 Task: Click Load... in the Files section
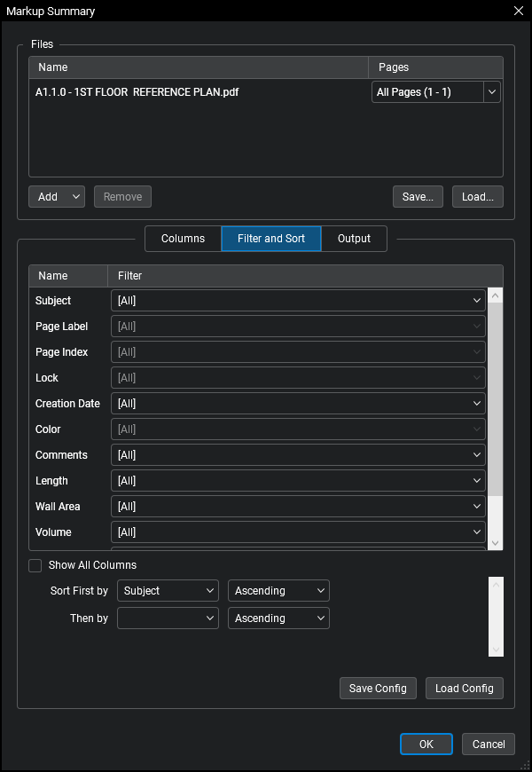click(x=478, y=197)
